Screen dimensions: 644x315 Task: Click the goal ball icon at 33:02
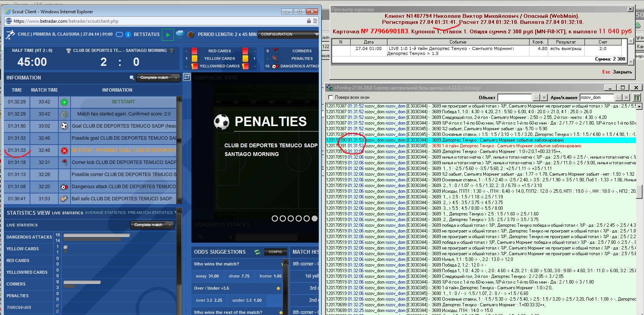pos(64,126)
